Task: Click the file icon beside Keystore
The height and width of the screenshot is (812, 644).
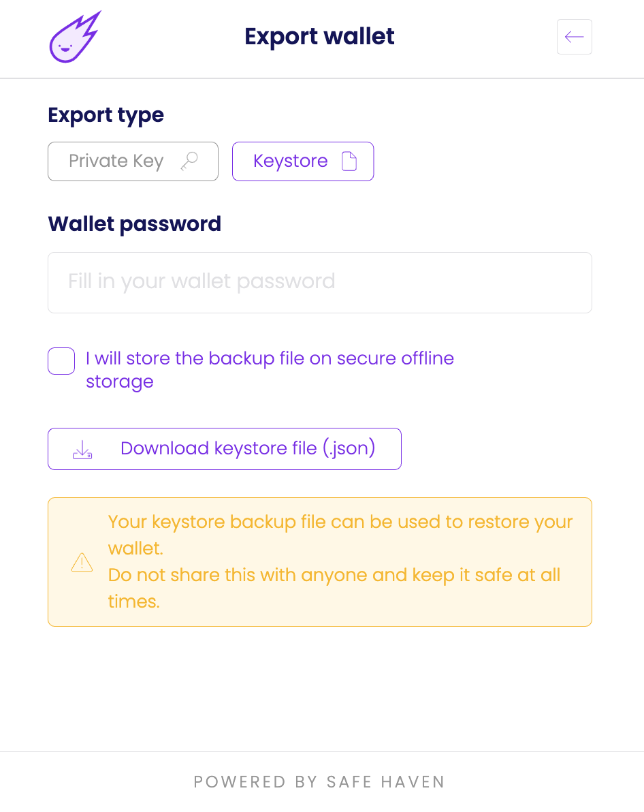Action: [349, 161]
